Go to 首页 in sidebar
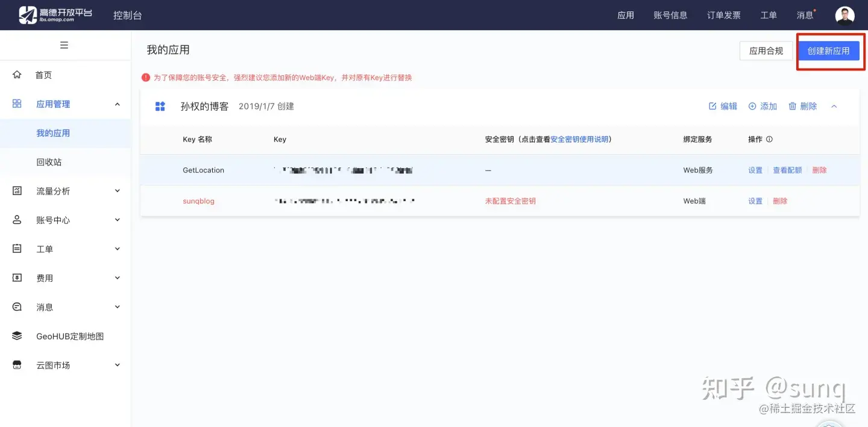This screenshot has height=427, width=868. pyautogui.click(x=43, y=75)
